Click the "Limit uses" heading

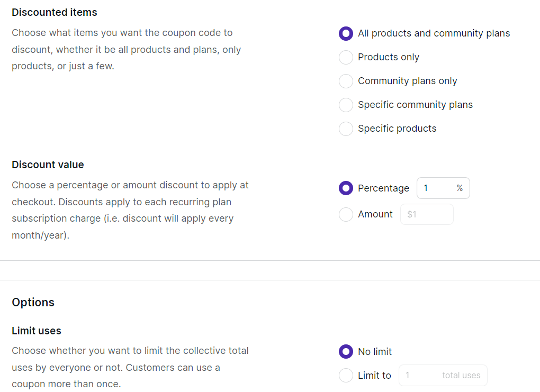point(37,331)
